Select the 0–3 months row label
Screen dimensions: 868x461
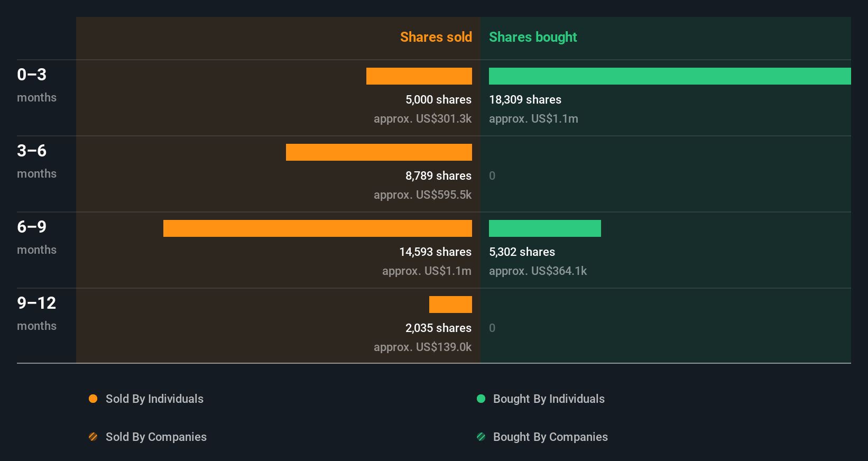(36, 85)
